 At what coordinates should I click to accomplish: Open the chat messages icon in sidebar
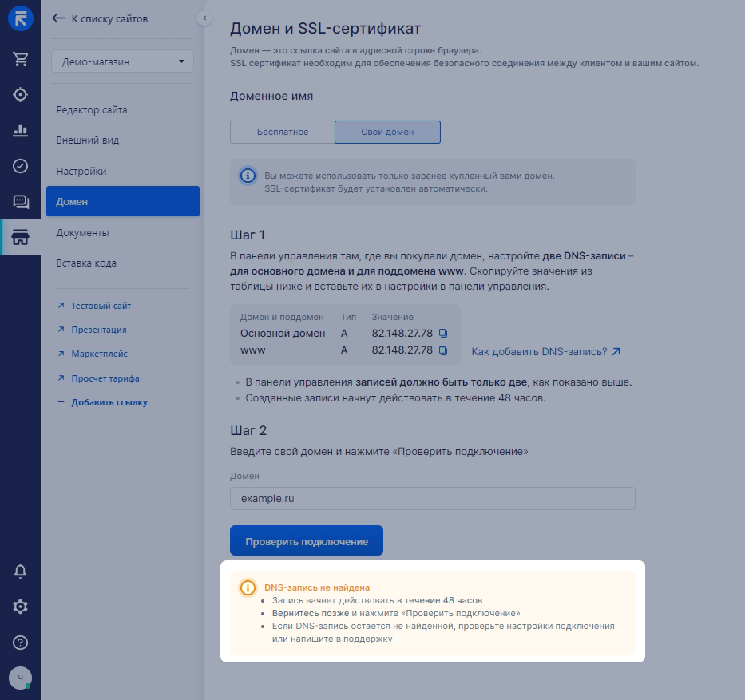(20, 202)
